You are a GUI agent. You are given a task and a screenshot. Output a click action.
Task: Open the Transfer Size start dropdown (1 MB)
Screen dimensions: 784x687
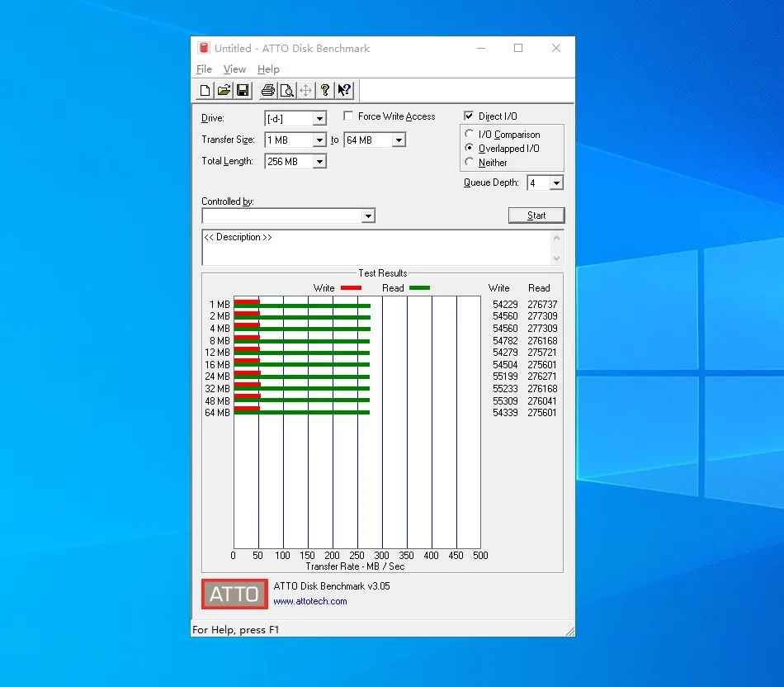point(319,140)
